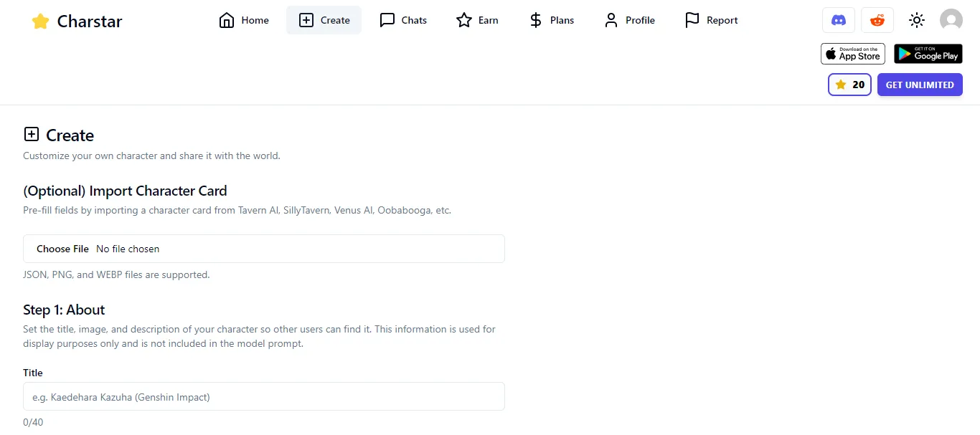Open the Report page
This screenshot has height=435, width=980.
[x=711, y=20]
